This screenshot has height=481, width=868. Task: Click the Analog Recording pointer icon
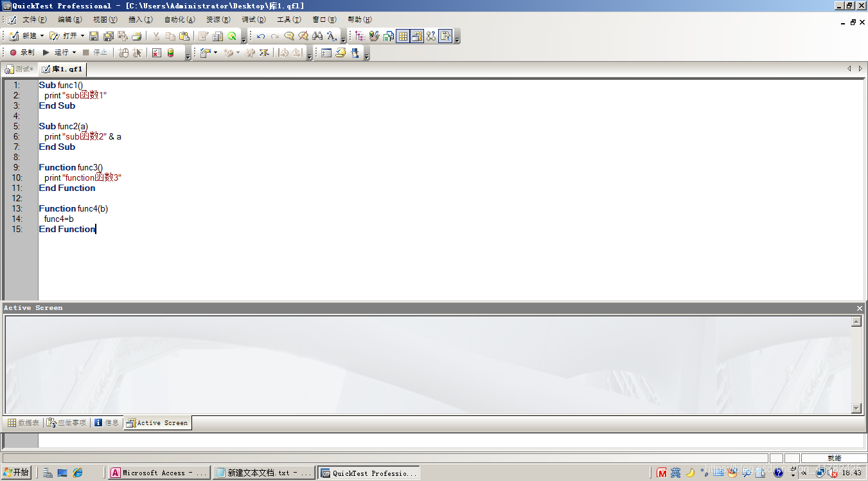(137, 52)
